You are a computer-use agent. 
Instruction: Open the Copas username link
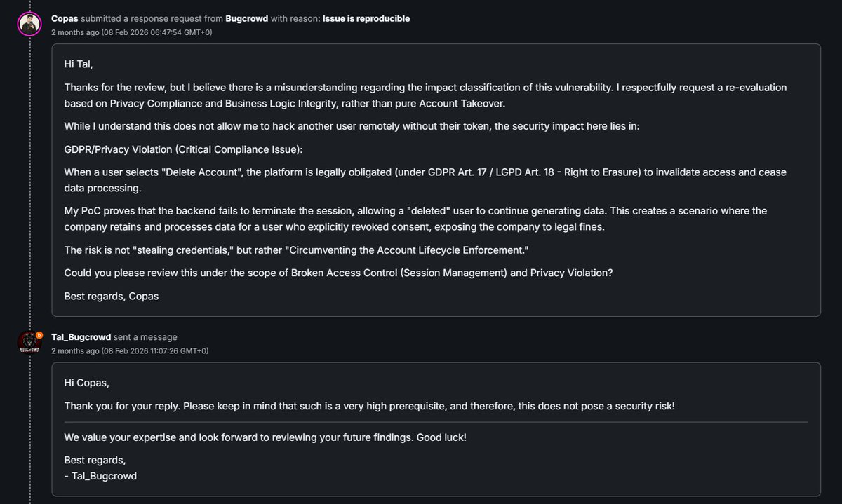tap(65, 18)
